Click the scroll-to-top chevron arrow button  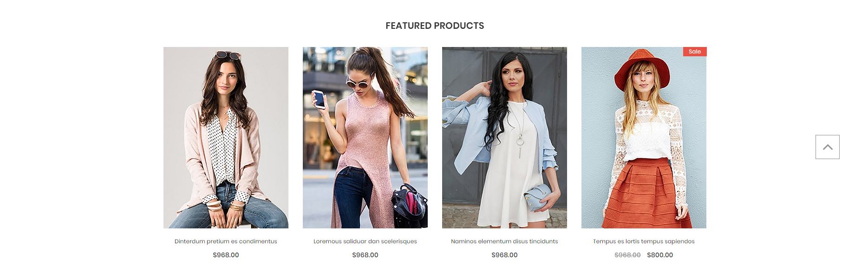827,147
